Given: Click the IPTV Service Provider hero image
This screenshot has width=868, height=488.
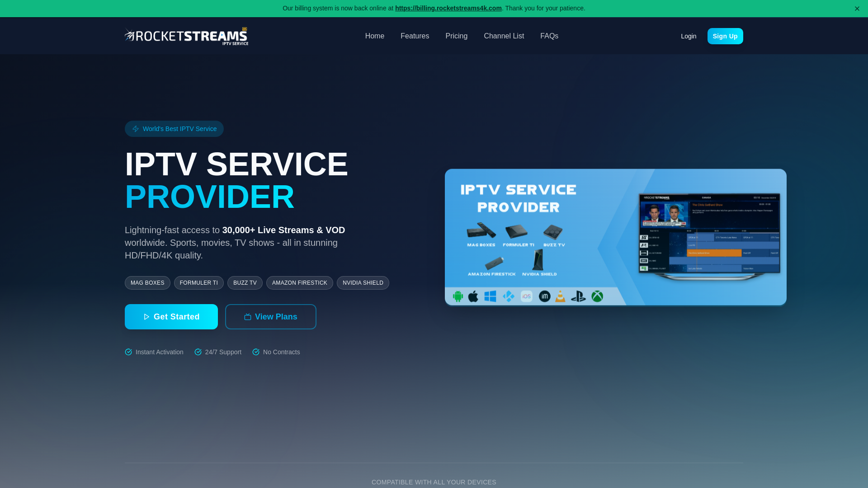Looking at the screenshot, I should (x=615, y=237).
